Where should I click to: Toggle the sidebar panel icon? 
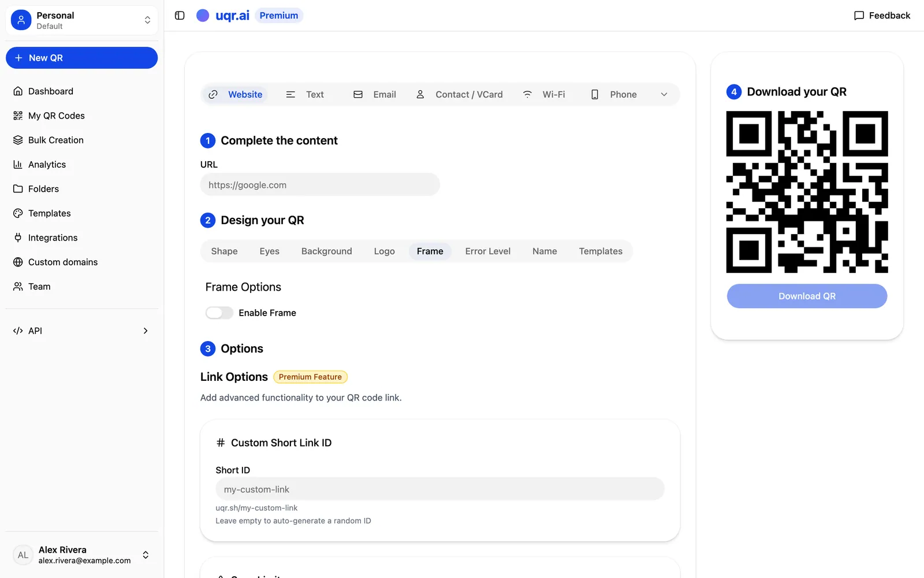[x=180, y=16]
